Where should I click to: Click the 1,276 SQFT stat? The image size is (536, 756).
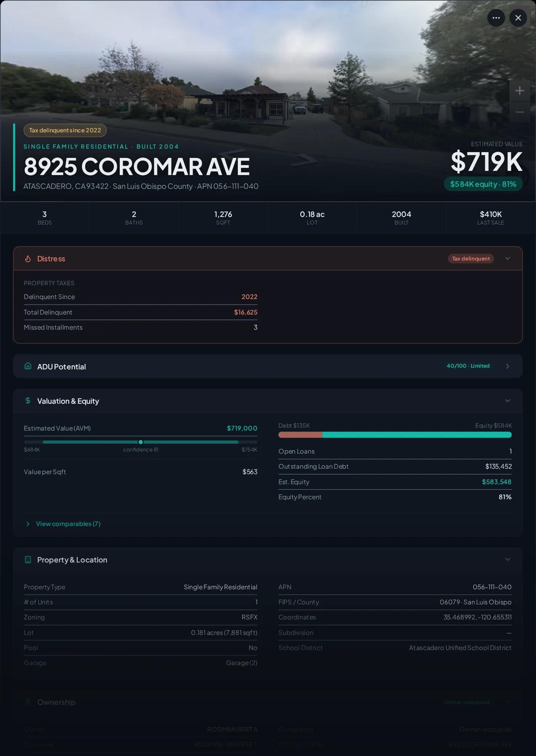pyautogui.click(x=223, y=217)
